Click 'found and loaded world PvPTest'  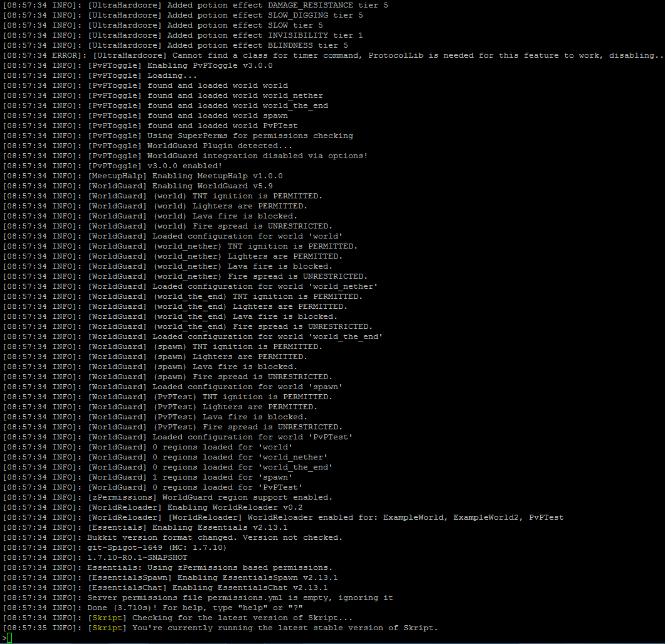tap(223, 126)
